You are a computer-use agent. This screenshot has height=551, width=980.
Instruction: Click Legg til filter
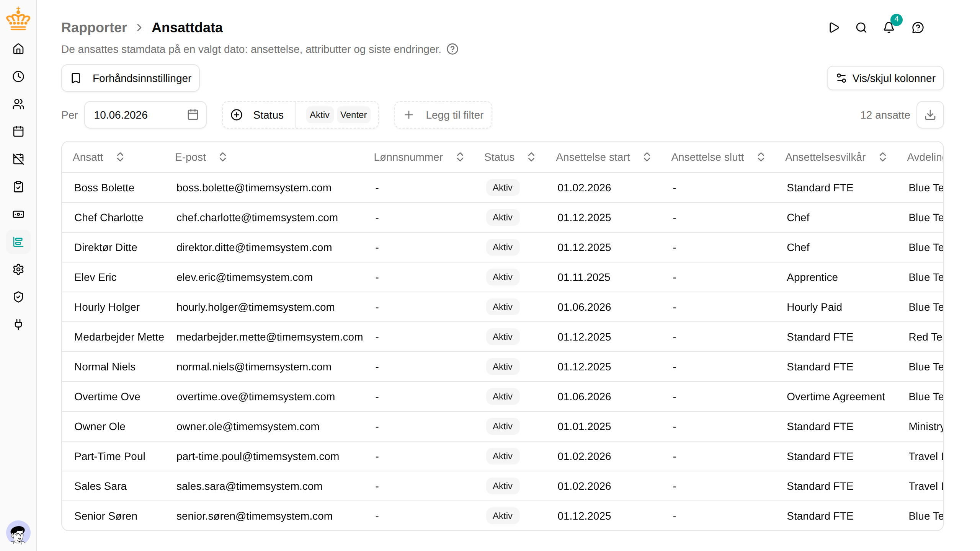tap(443, 115)
